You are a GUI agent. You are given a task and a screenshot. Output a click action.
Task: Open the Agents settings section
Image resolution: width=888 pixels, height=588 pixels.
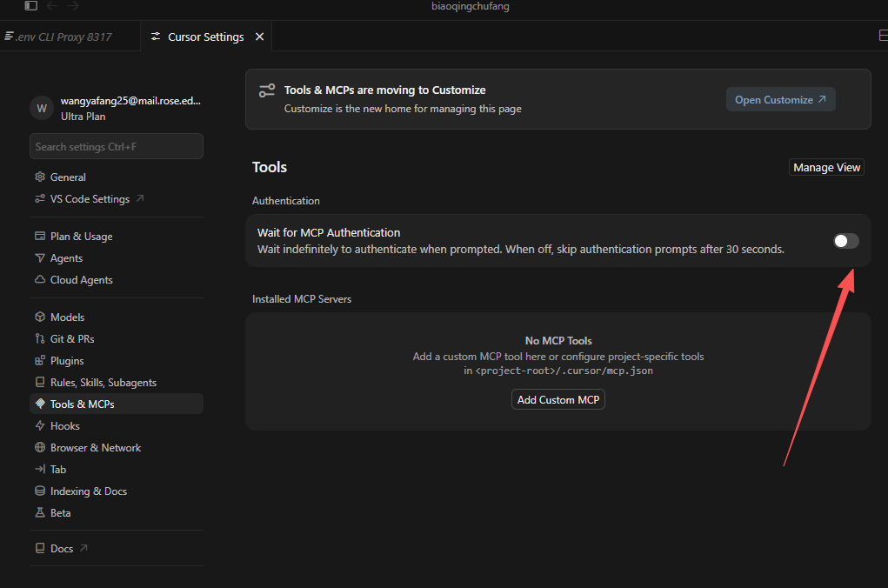pos(116,257)
